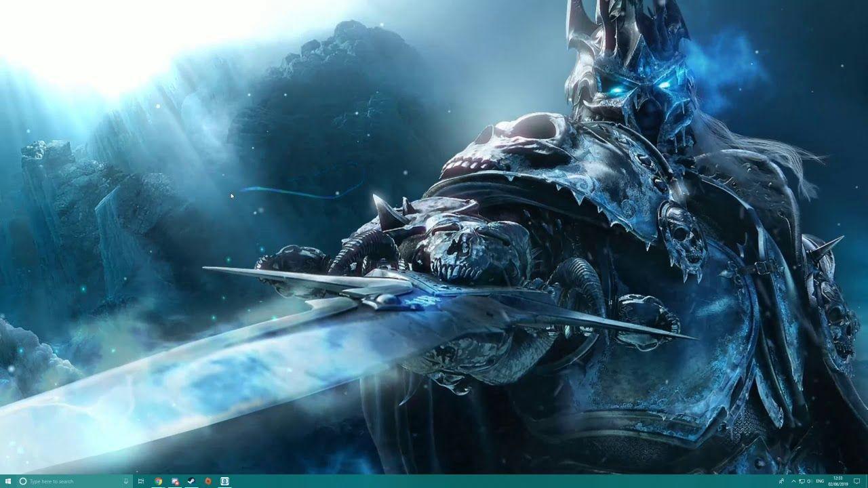The image size is (868, 488).
Task: Expand hidden system tray icons
Action: pos(793,481)
